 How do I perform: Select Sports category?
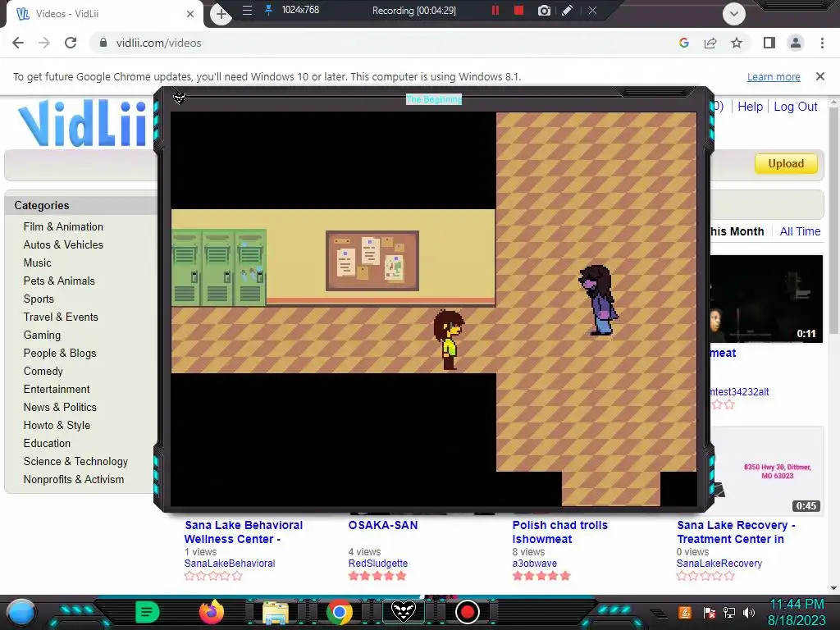click(39, 299)
